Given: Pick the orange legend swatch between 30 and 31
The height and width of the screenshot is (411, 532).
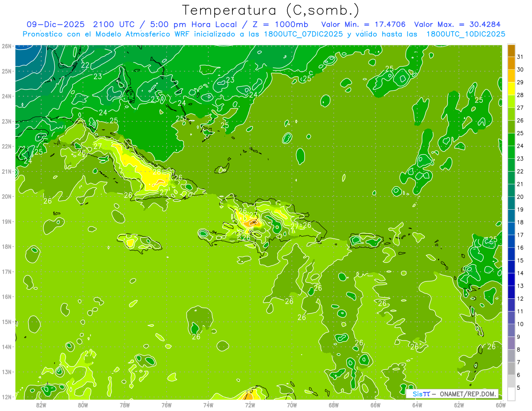Looking at the screenshot, I should [511, 63].
